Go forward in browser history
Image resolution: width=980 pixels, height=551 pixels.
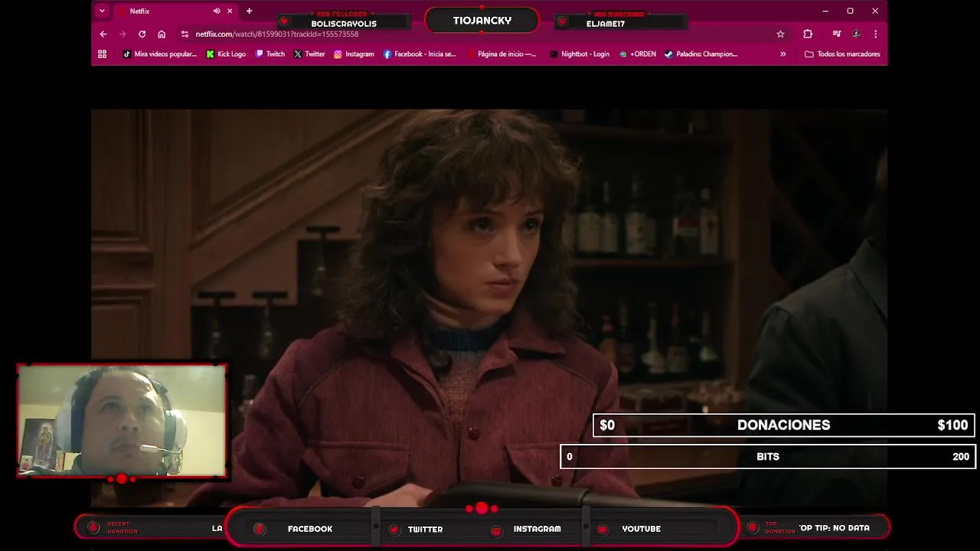point(122,34)
